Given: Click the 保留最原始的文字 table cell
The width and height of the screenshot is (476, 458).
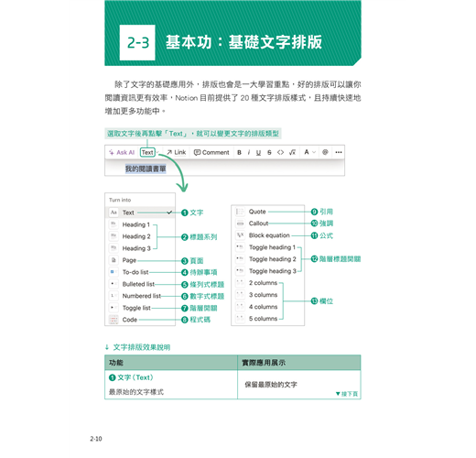Looking at the screenshot, I should (299, 385).
